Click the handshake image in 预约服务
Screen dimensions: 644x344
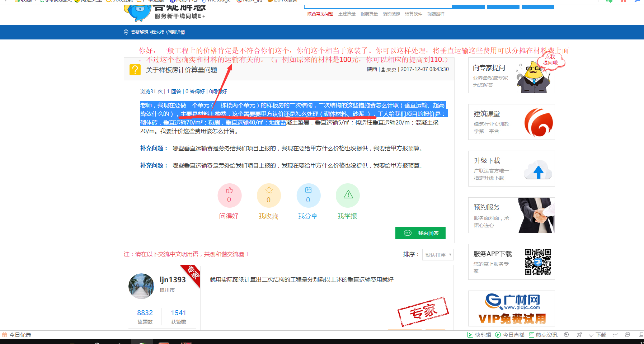point(536,215)
